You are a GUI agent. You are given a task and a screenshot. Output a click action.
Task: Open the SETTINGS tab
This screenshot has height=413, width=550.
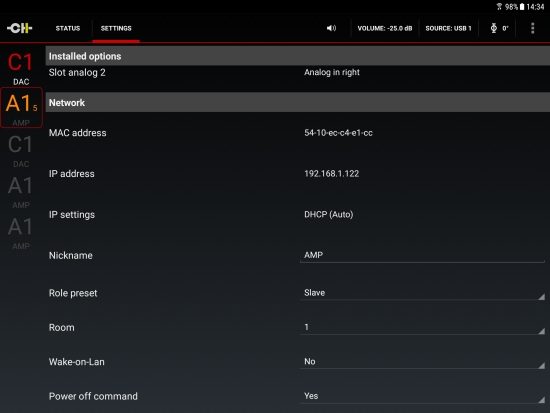coord(116,28)
